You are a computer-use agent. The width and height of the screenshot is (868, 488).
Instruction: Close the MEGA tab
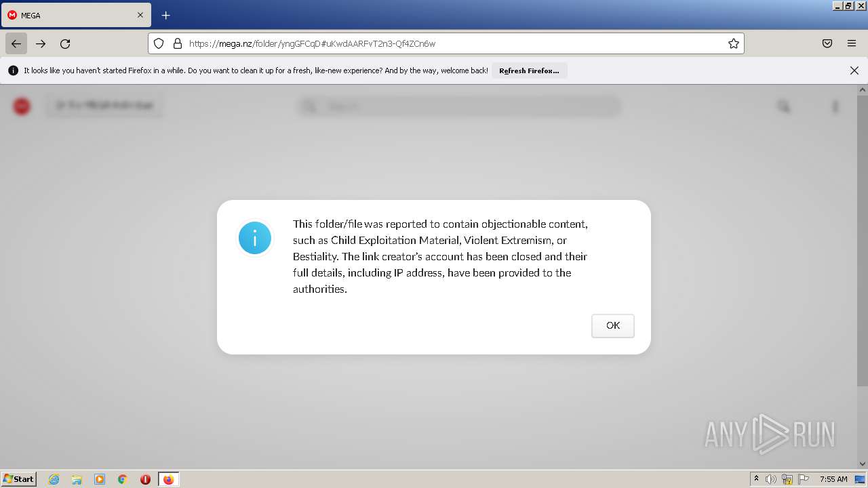pos(140,15)
